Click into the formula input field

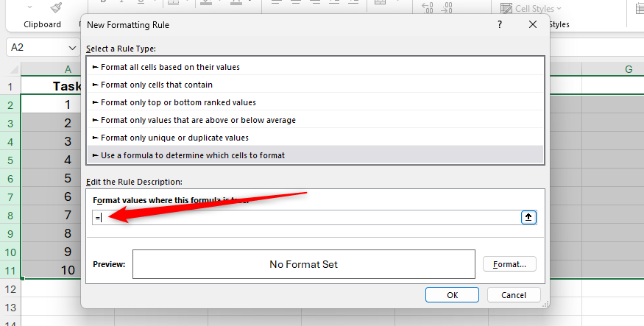[306, 218]
